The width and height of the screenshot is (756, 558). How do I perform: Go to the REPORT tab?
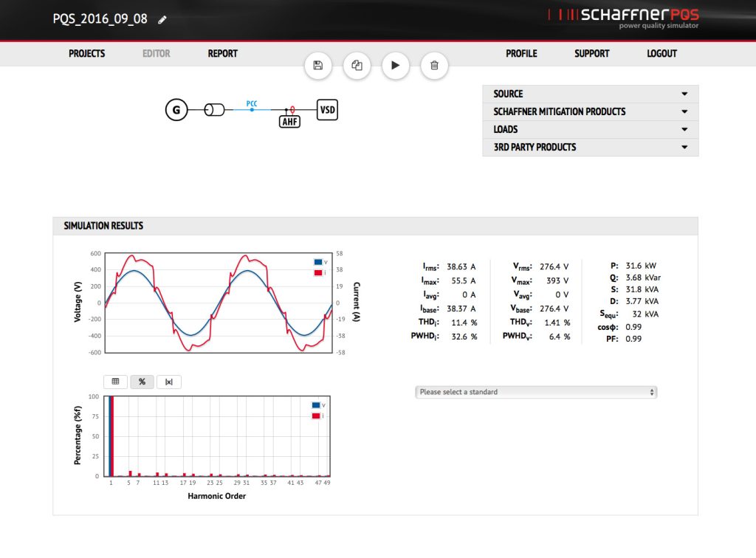222,54
